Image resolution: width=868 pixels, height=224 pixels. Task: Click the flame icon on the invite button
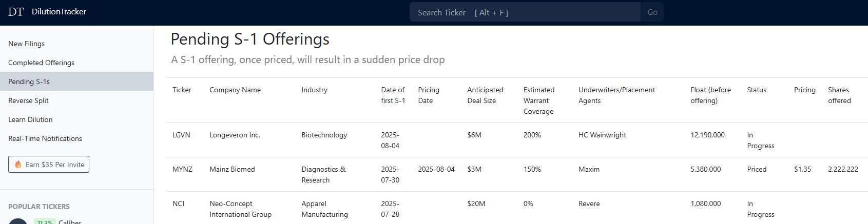[x=18, y=165]
